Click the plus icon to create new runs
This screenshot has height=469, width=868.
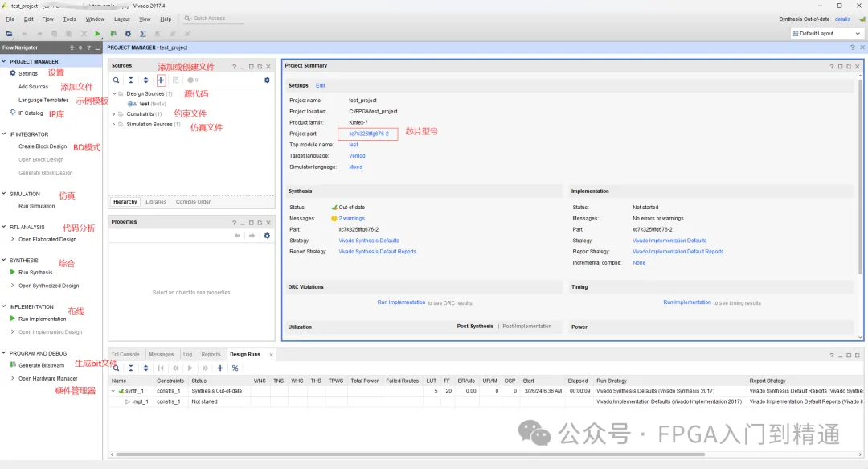pos(220,368)
